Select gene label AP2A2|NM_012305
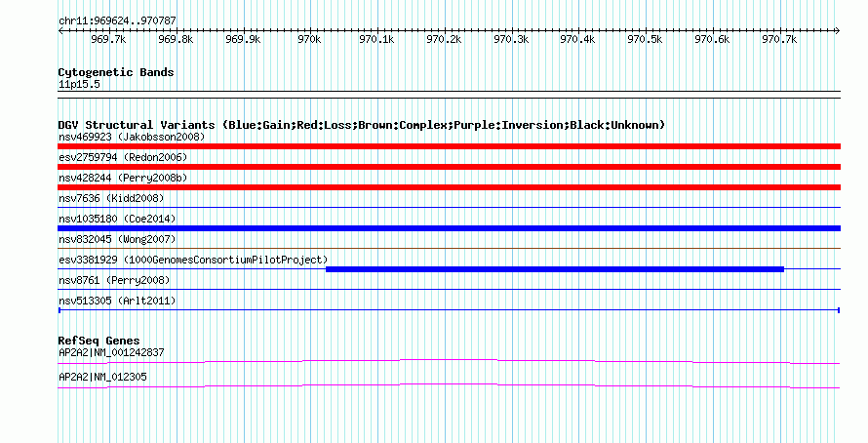 (x=102, y=377)
